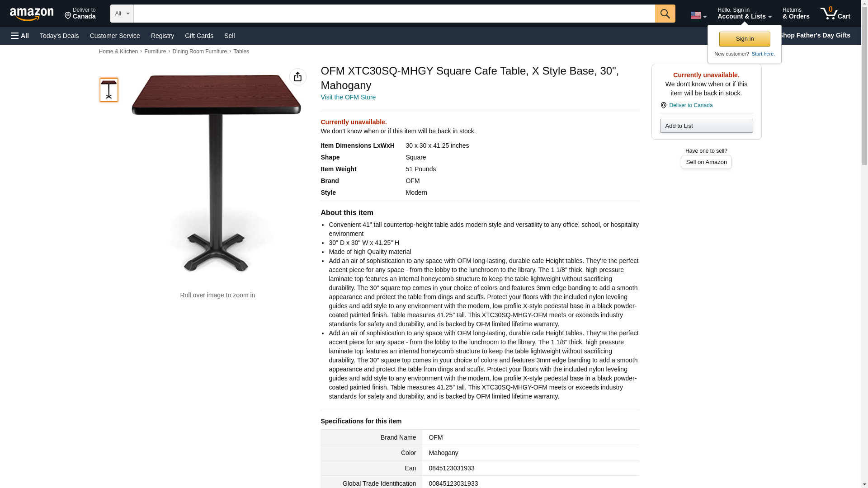
Task: Focus the Amazon search field
Action: point(394,14)
